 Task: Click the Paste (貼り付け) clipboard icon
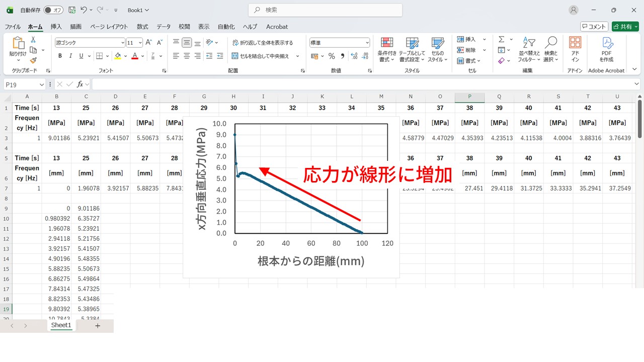[18, 44]
